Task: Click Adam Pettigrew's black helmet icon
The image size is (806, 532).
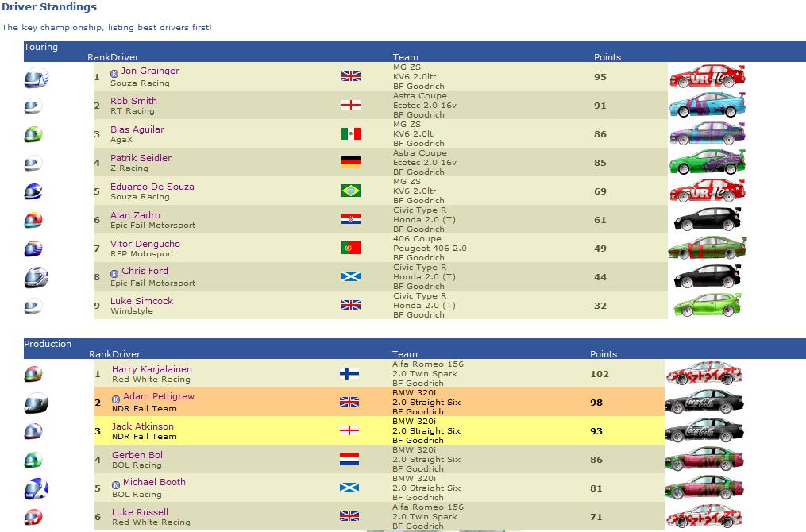Action: [37, 403]
